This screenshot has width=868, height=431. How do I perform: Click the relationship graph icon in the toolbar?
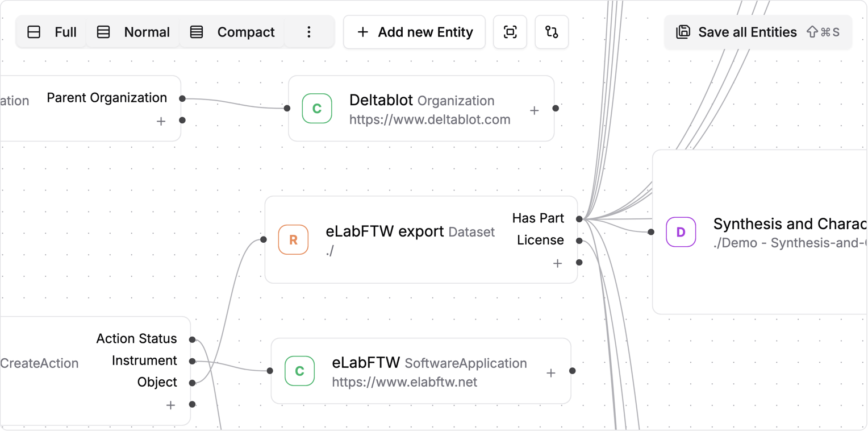pyautogui.click(x=552, y=32)
